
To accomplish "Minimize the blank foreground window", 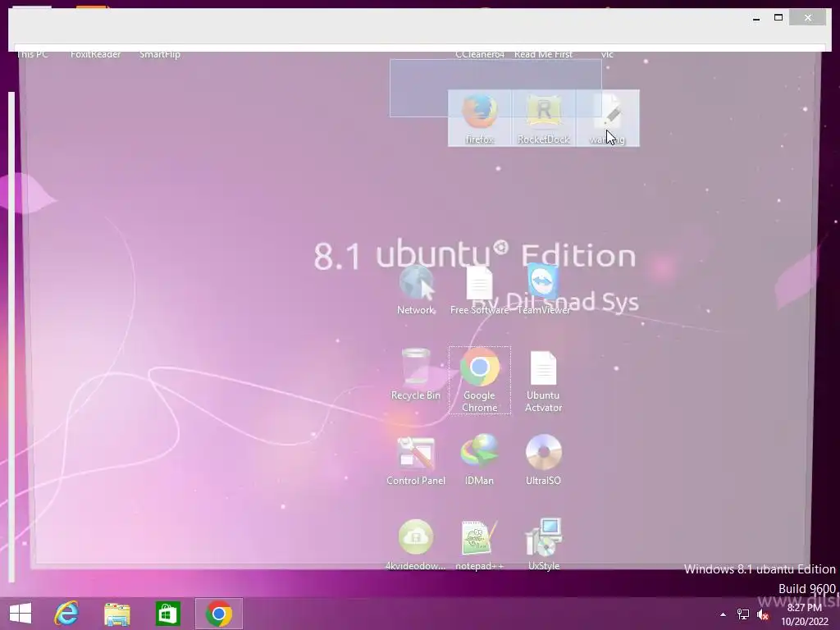I will pyautogui.click(x=756, y=18).
